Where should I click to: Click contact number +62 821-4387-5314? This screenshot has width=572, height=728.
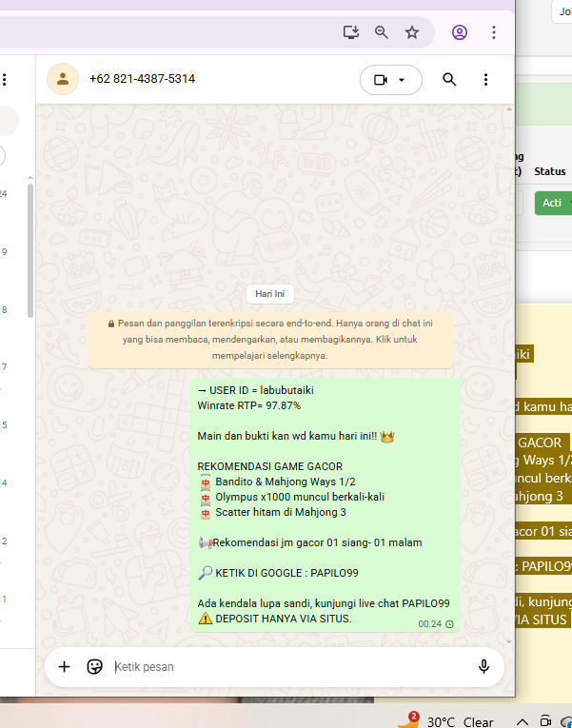[142, 79]
